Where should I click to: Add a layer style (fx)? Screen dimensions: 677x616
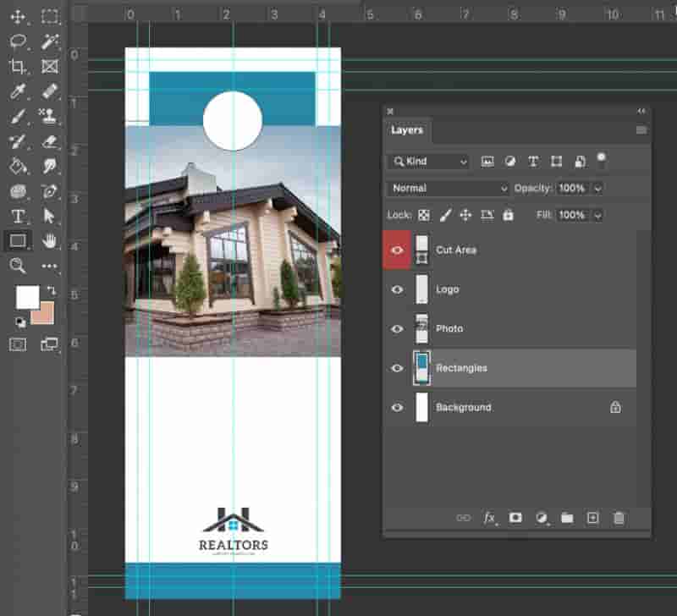tap(490, 518)
